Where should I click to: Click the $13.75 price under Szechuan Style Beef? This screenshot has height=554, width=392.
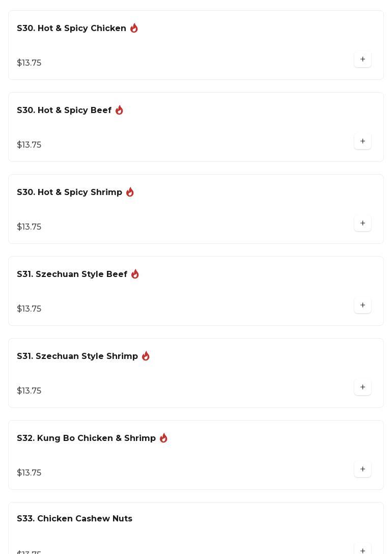tap(29, 309)
